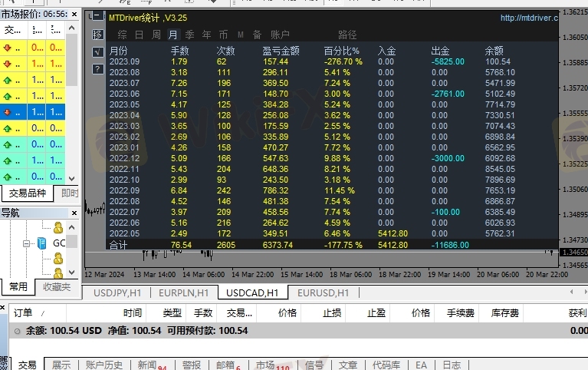Select the account icon above GC server
Screen dimensions: 588x370
[x=58, y=227]
